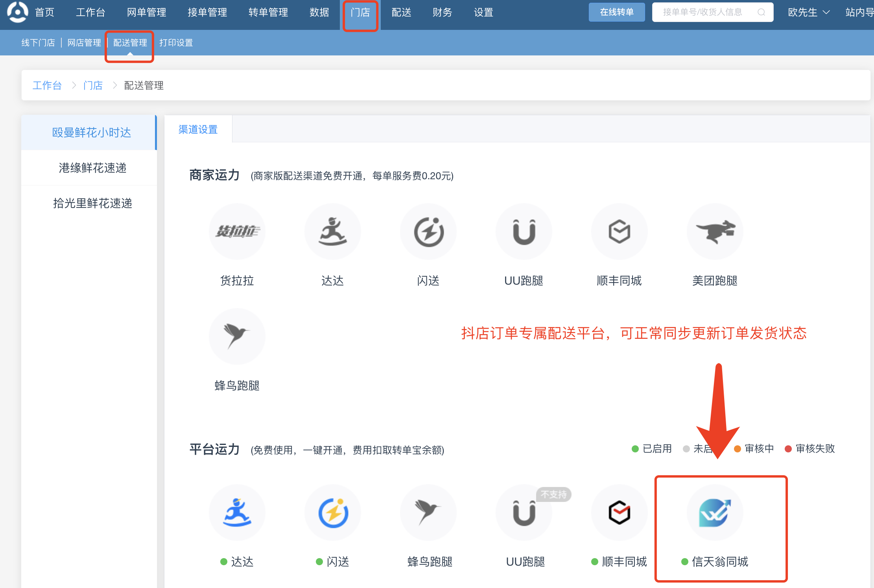Image resolution: width=874 pixels, height=588 pixels.
Task: Click the 平台运力 section heading
Action: (x=214, y=449)
